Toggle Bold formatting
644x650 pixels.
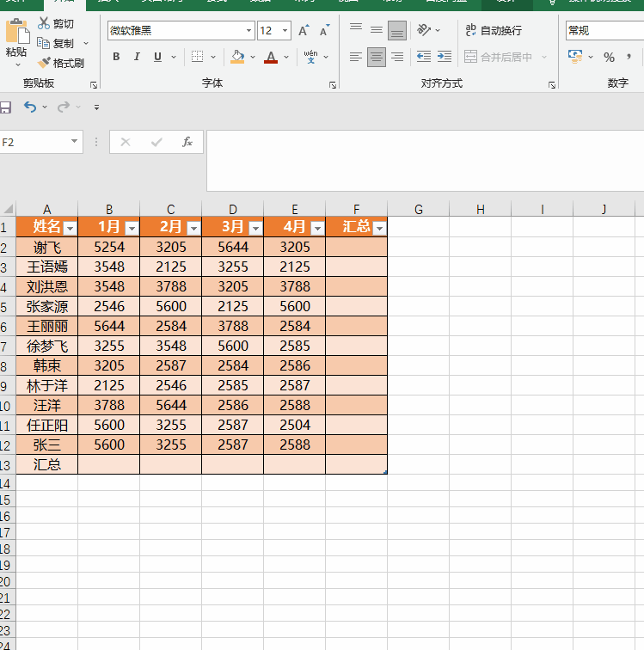click(x=117, y=57)
